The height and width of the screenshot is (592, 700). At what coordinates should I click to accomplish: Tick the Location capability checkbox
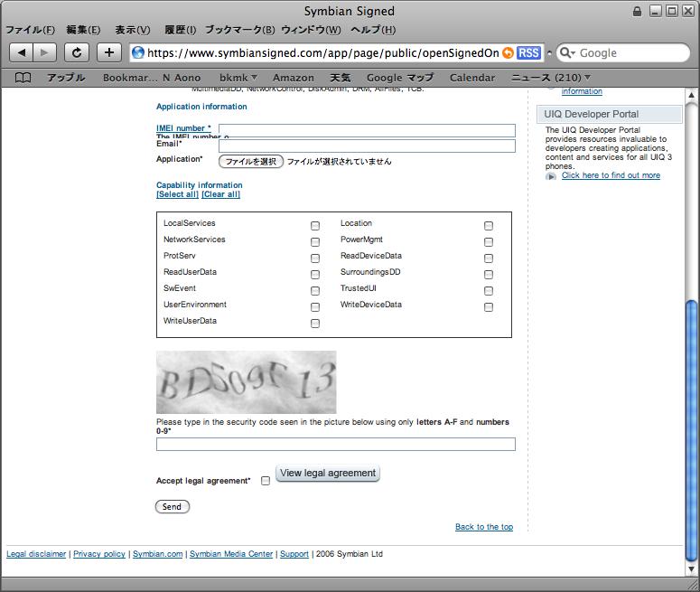point(489,226)
